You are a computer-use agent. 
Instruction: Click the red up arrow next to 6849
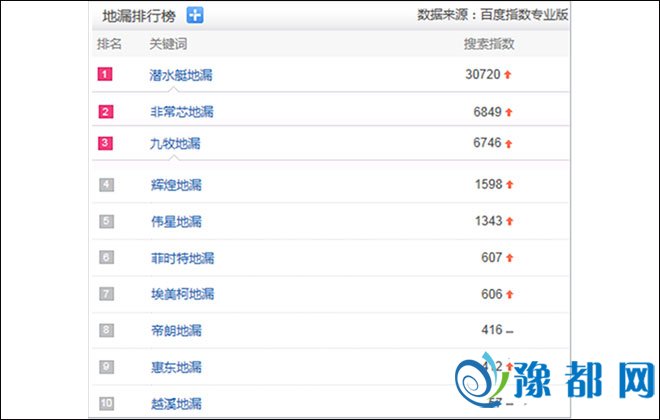[508, 112]
